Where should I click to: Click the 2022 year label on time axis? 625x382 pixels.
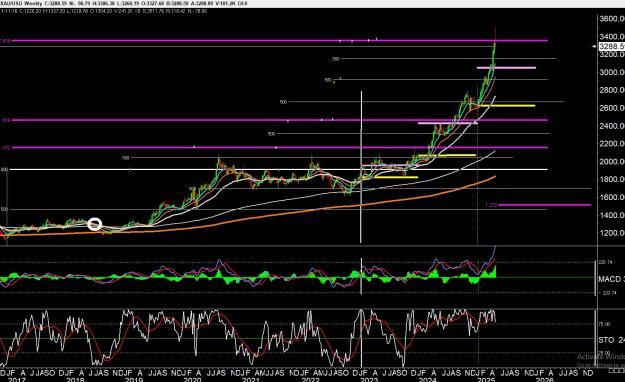(311, 379)
